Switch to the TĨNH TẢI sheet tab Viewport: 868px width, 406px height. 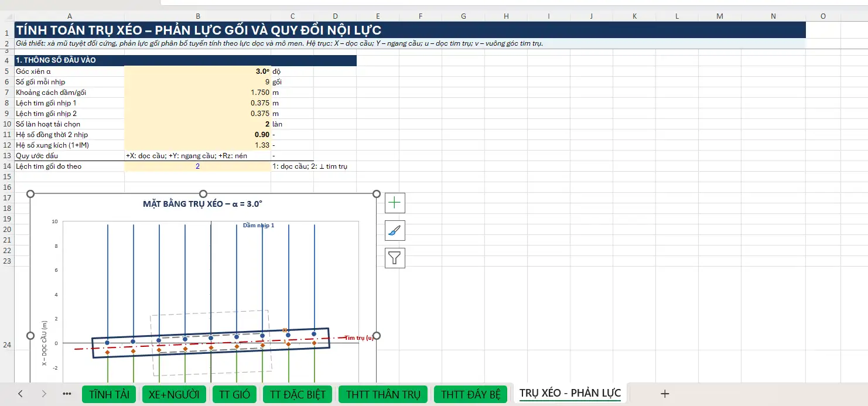click(x=110, y=394)
